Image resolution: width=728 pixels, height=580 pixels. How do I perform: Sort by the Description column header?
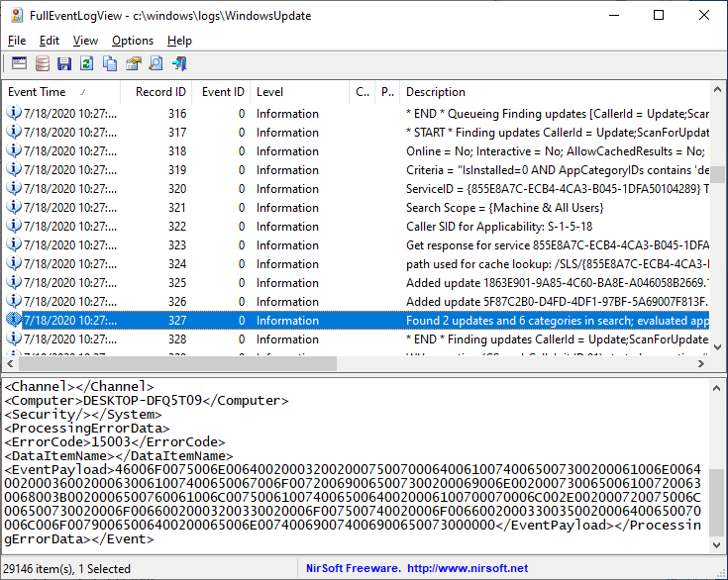555,92
